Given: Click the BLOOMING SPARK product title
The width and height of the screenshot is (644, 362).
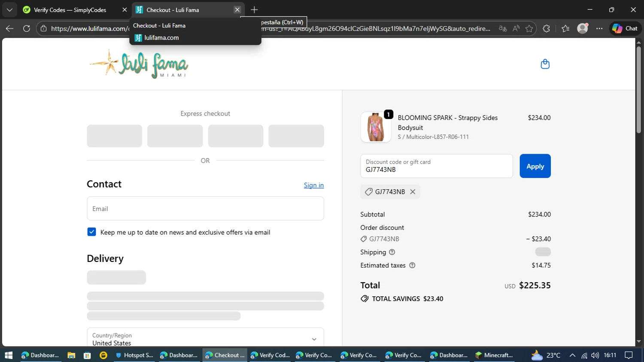Looking at the screenshot, I should click(x=448, y=122).
